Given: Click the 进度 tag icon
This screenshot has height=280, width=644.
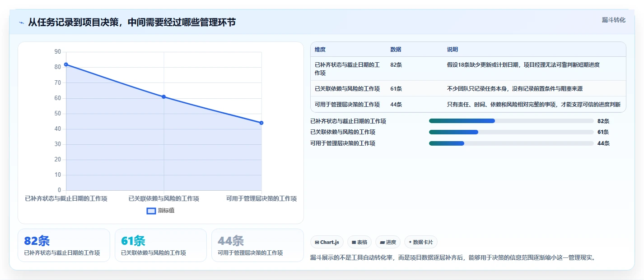Looking at the screenshot, I should tap(382, 243).
